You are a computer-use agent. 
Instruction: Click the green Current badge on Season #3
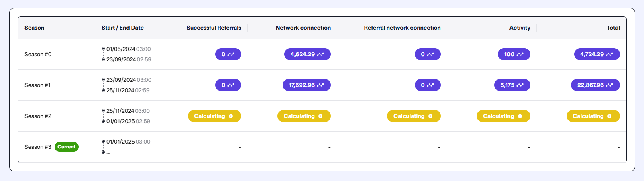pos(67,147)
